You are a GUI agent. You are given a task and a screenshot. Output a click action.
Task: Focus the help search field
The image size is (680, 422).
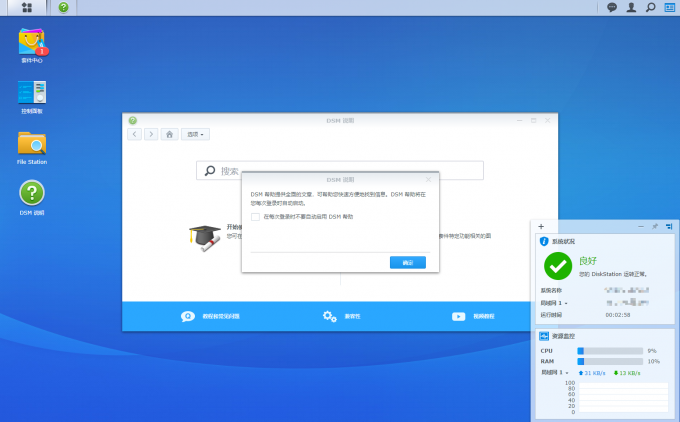click(340, 170)
